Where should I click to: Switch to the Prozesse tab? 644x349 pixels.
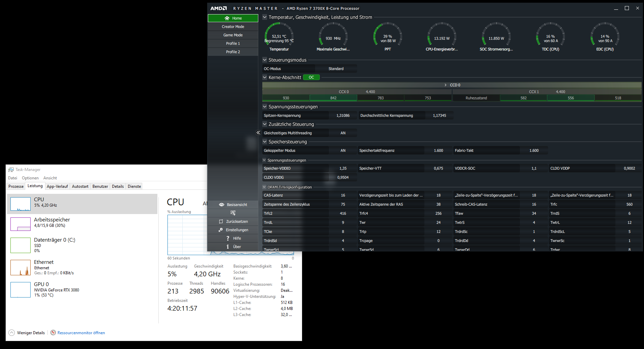pos(16,186)
